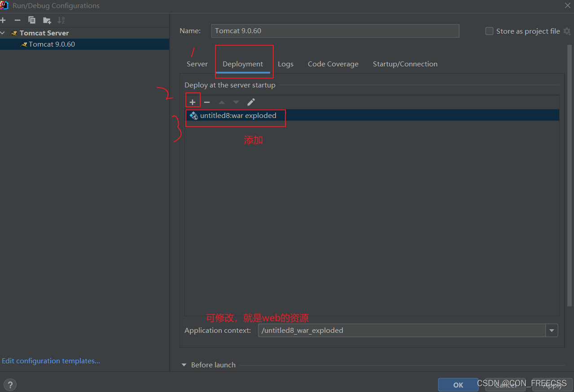Select the Deployment tab
Image resolution: width=574 pixels, height=392 pixels.
(x=243, y=64)
